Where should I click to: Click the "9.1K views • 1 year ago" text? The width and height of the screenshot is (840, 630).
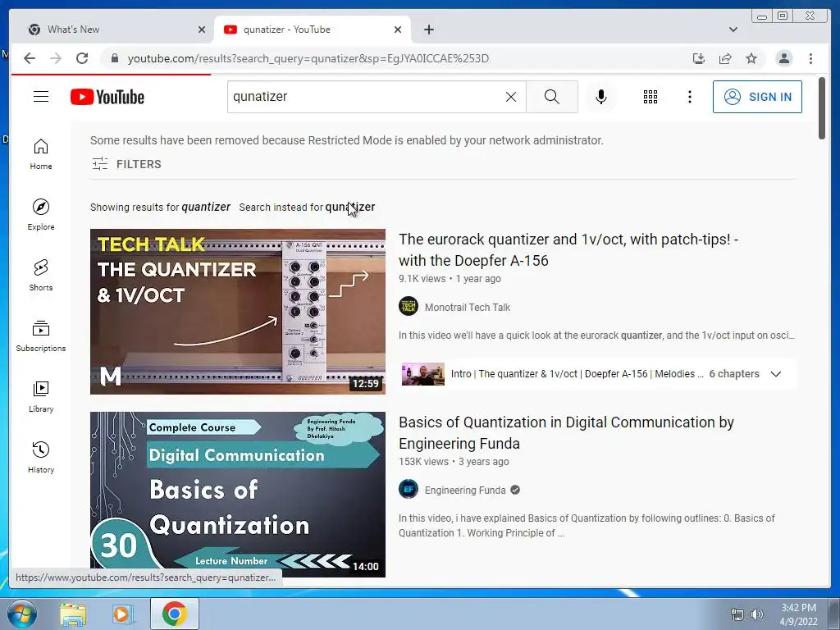click(x=450, y=279)
